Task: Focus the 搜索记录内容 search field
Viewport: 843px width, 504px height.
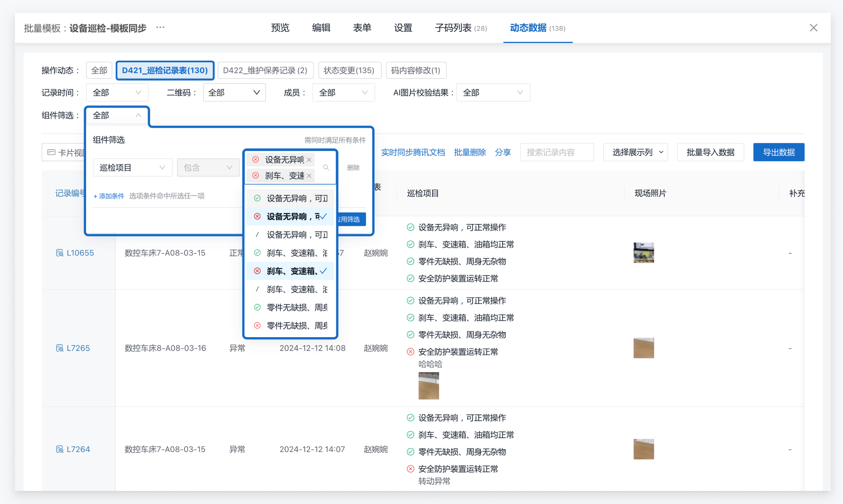Action: tap(557, 152)
